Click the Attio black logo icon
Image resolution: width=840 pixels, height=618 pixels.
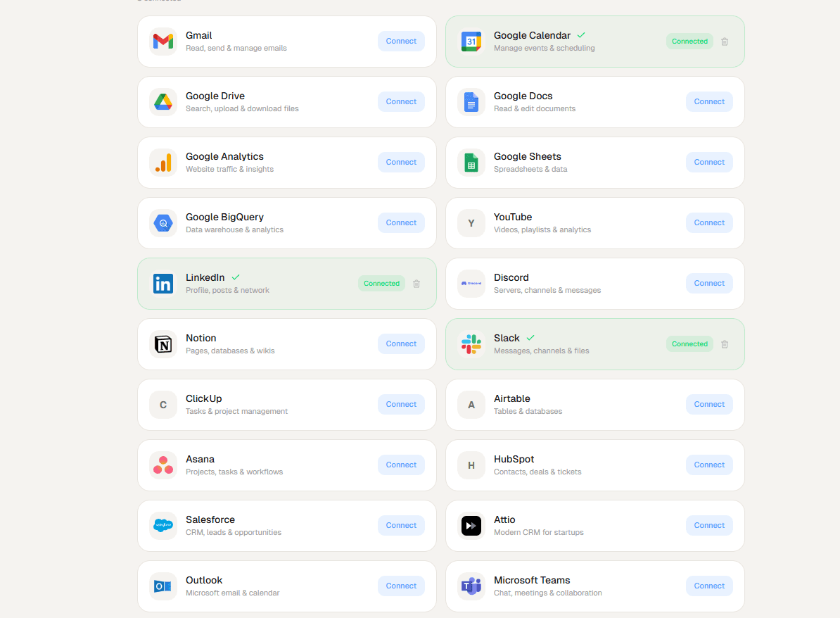[x=471, y=526]
